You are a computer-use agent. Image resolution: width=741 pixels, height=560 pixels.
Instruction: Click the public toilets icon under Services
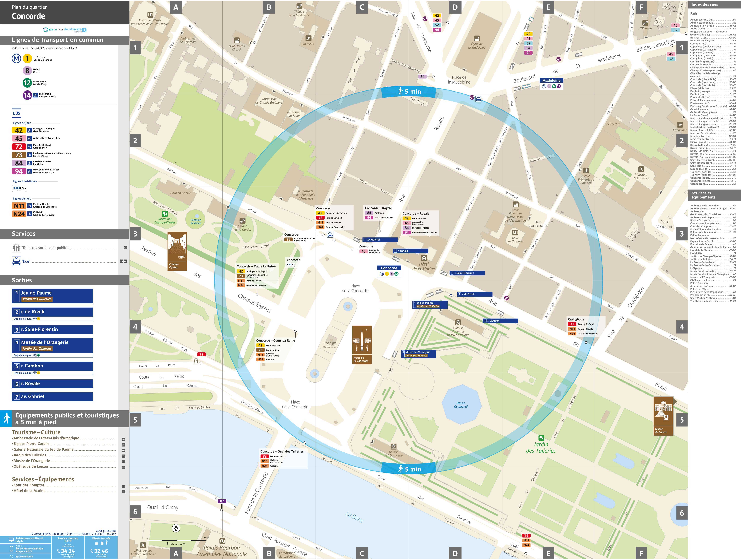(x=16, y=248)
